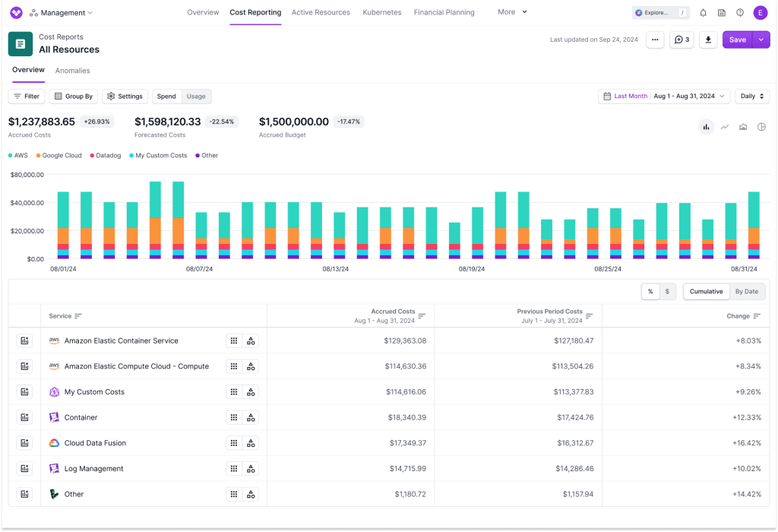Screen dimensions: 778x532
Task: Switch table to By Date view
Action: pos(746,292)
